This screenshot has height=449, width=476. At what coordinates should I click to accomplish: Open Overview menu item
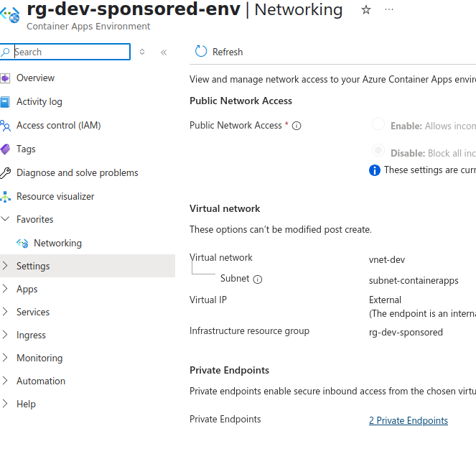[35, 78]
